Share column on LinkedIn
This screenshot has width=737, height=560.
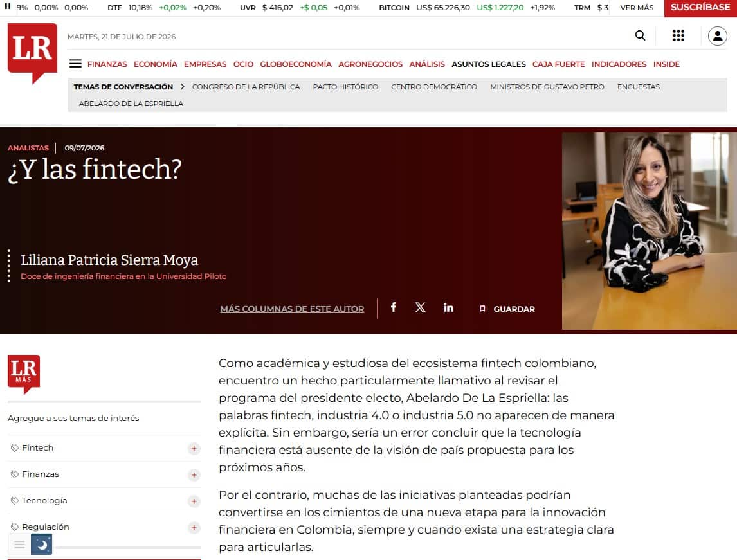coord(448,307)
